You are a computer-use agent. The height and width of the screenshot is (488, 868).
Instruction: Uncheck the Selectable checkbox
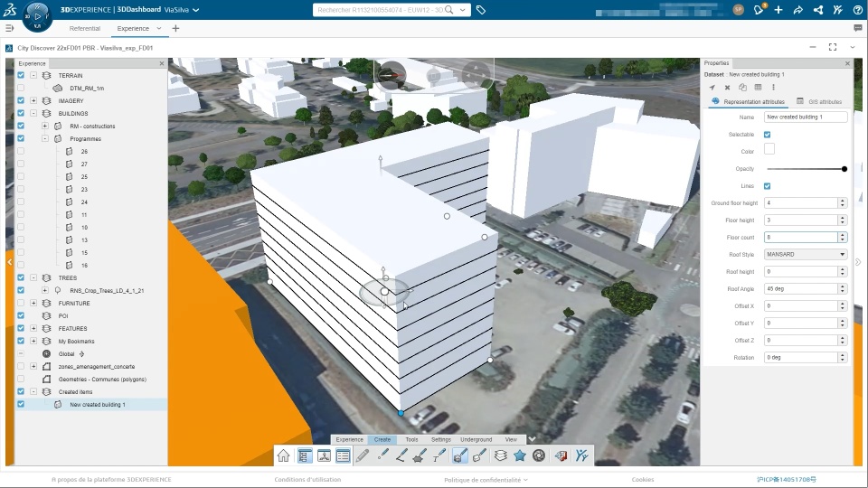click(x=768, y=135)
